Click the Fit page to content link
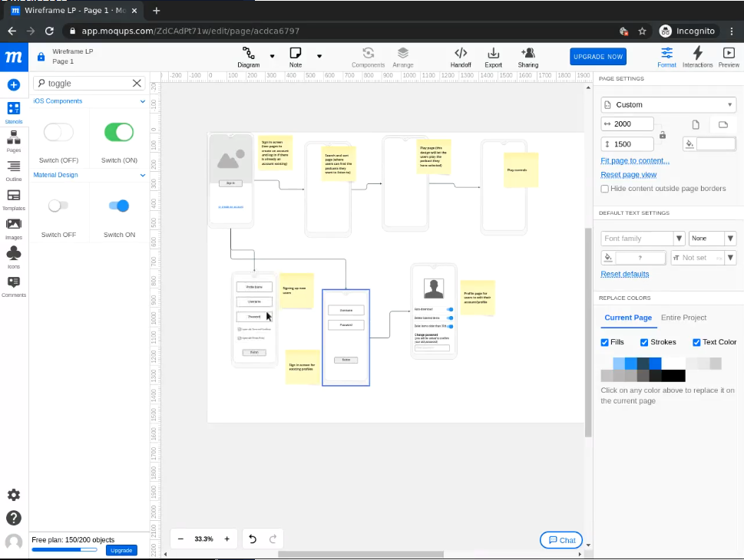The image size is (744, 560). [x=634, y=161]
